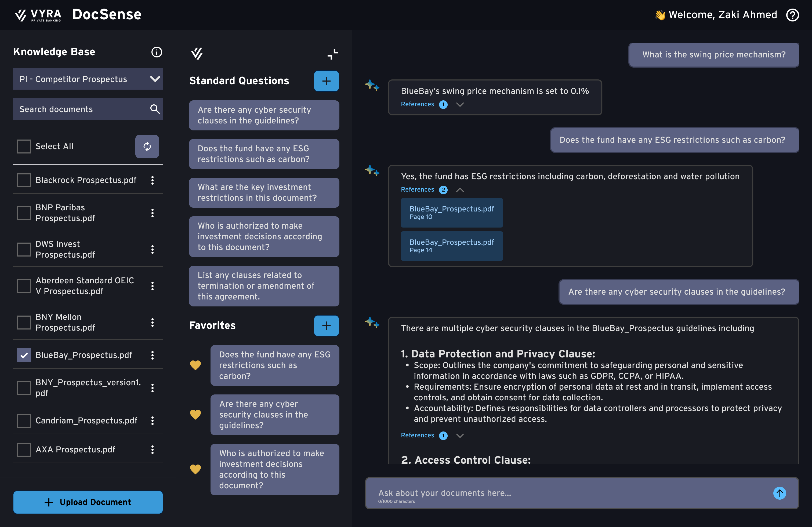Select favorite about cyber security clauses
This screenshot has width=812, height=527.
coord(275,415)
